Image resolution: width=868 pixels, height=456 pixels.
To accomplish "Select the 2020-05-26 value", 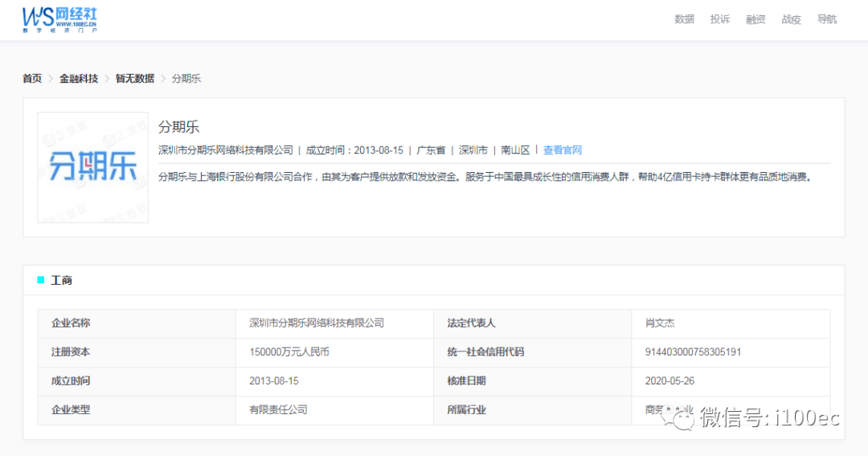I will [x=669, y=381].
